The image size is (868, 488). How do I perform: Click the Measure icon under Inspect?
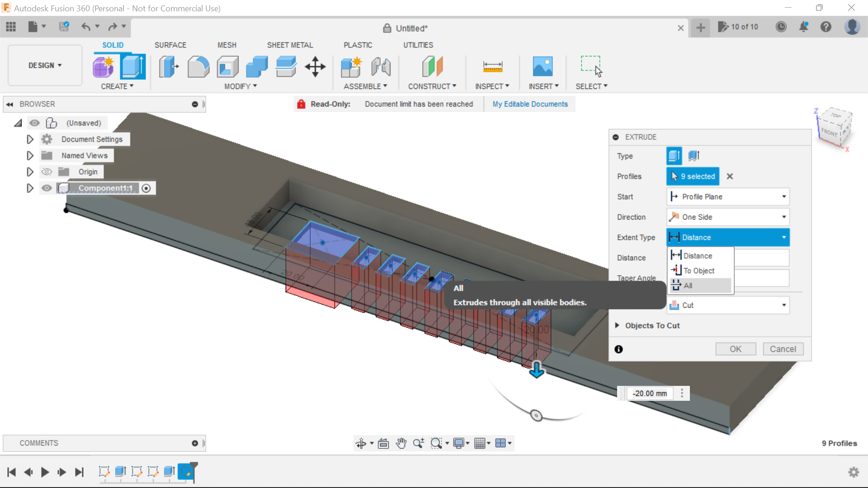point(492,67)
